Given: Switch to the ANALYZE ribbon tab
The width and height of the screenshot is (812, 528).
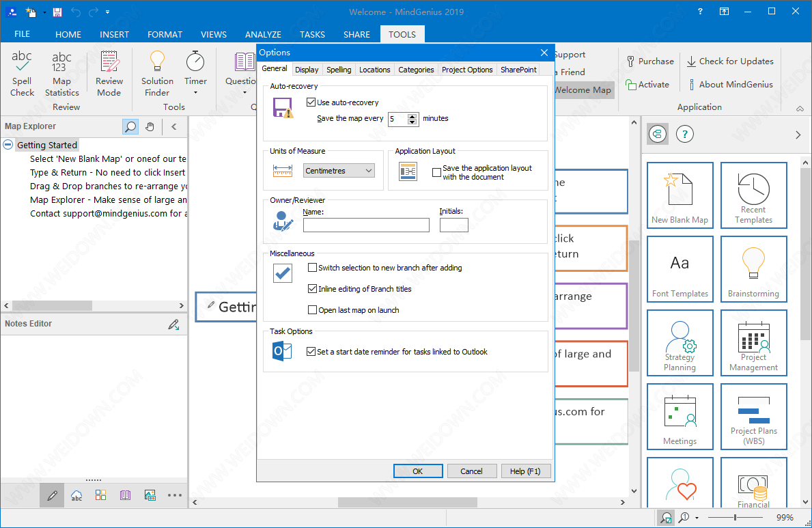Looking at the screenshot, I should tap(263, 34).
